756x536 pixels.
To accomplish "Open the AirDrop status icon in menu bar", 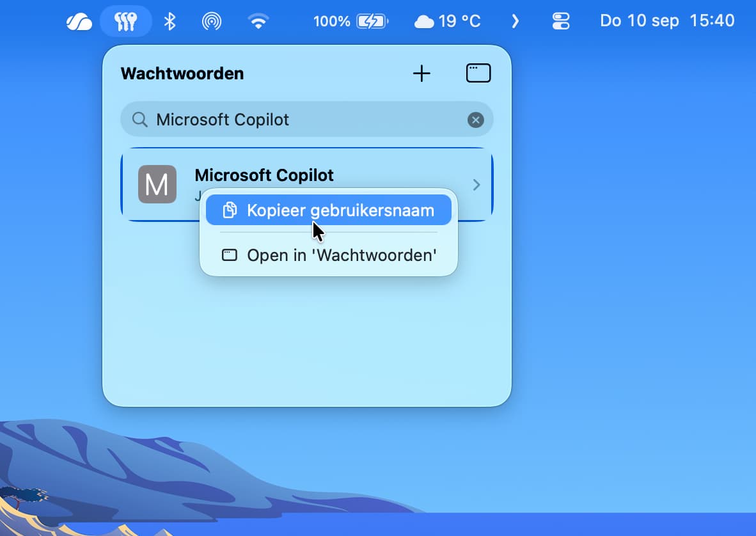I will [x=212, y=22].
